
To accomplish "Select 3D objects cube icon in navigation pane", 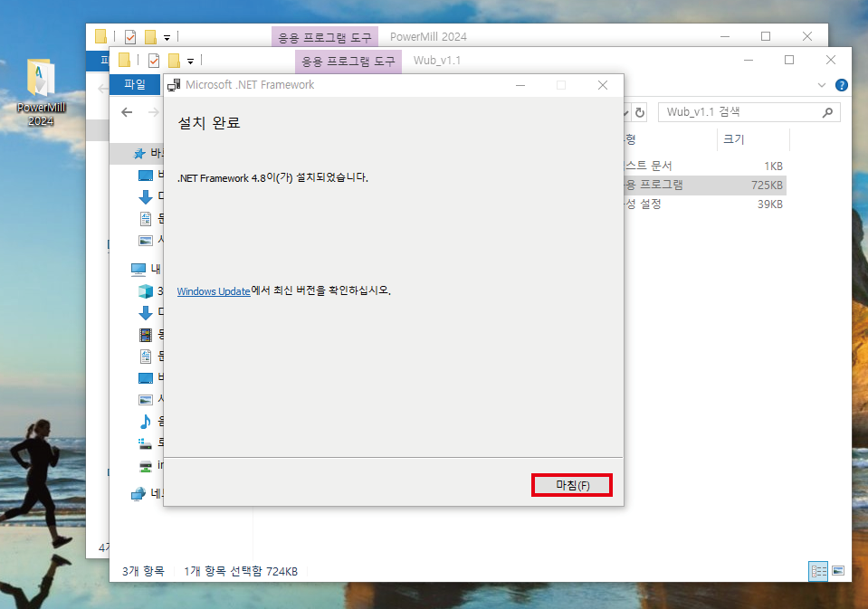I will pos(146,291).
